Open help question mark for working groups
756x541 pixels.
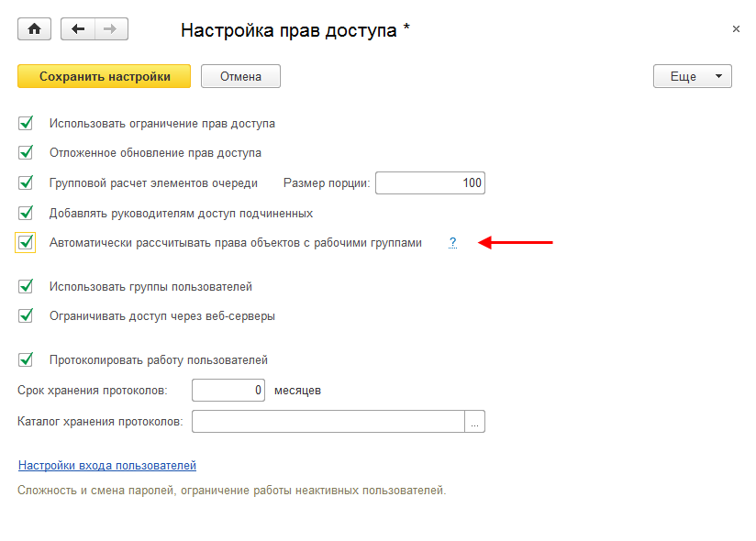[x=452, y=243]
